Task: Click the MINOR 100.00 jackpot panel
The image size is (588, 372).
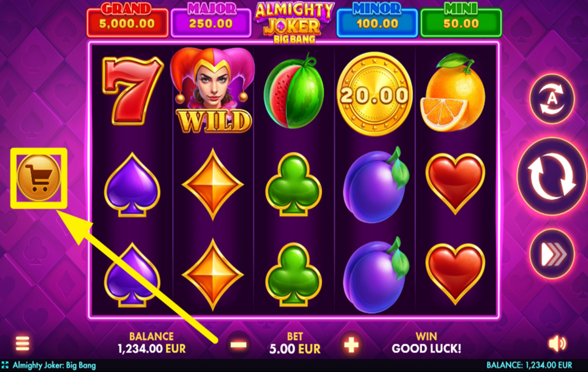Action: [377, 21]
